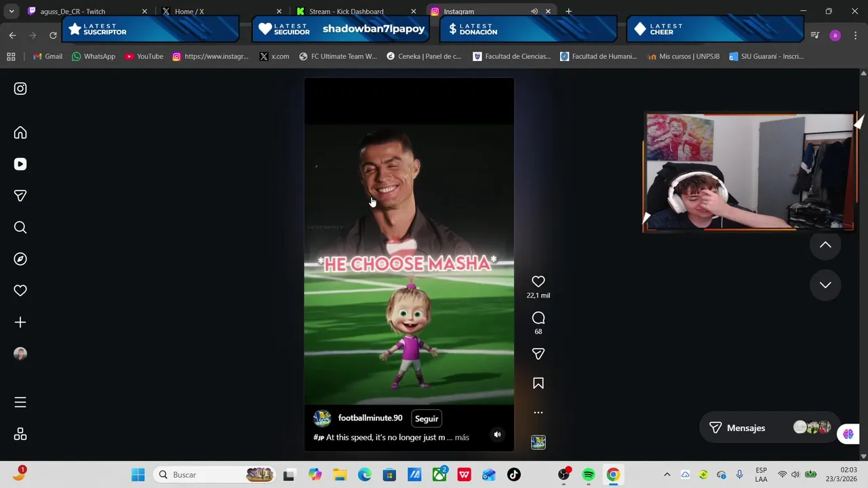
Task: Open the WhatsApp bookmark
Action: [x=94, y=56]
